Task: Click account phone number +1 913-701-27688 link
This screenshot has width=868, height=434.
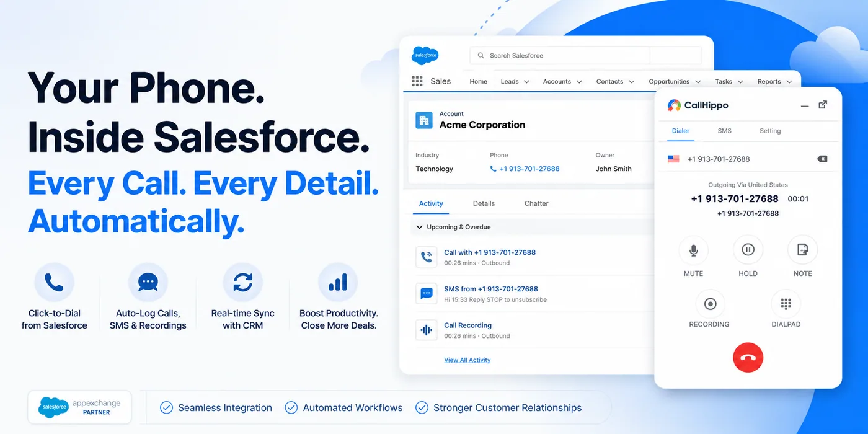Action: tap(529, 169)
